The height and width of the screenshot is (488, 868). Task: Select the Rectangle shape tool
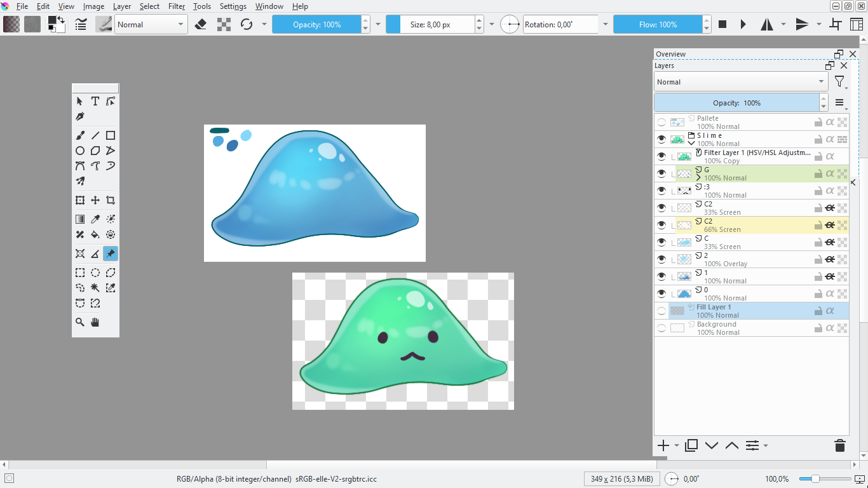[x=111, y=135]
